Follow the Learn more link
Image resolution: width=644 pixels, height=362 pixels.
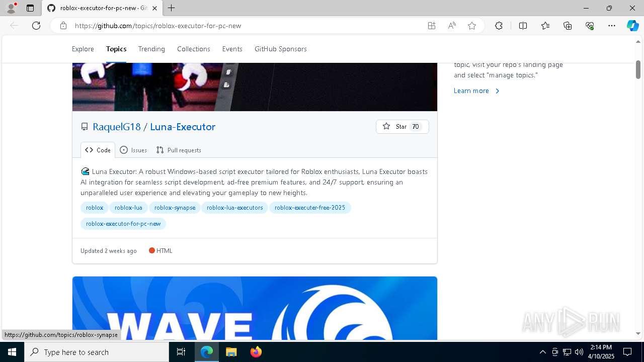(x=476, y=90)
